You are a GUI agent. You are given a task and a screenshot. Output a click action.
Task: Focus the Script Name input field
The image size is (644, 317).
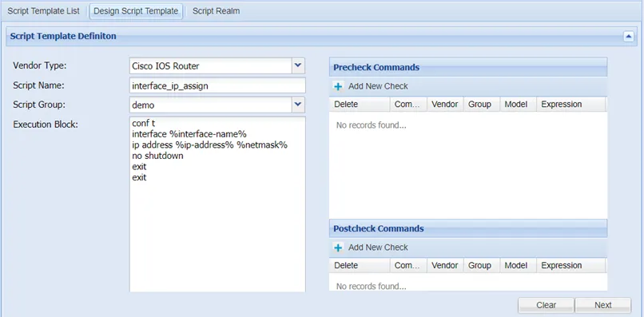tap(217, 85)
